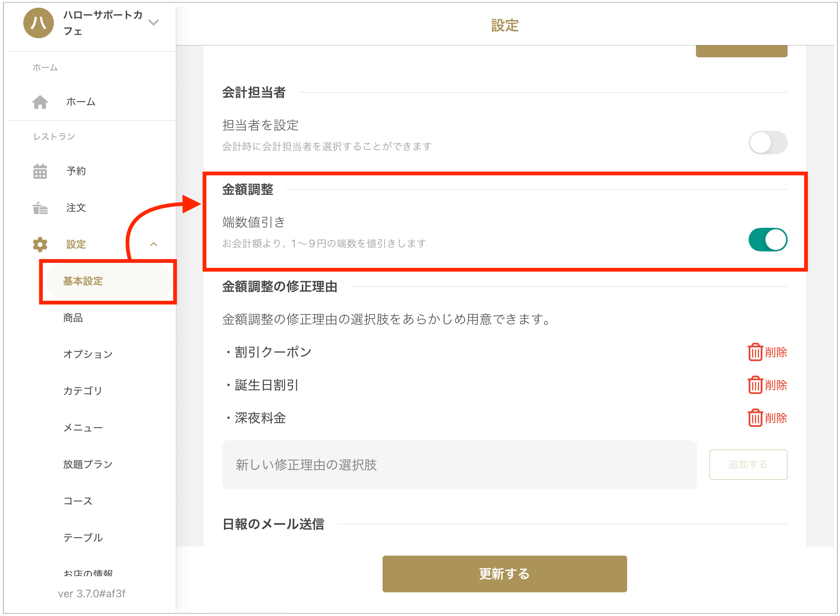Click the 追加する button
Viewport: 840px width, 616px height.
748,465
